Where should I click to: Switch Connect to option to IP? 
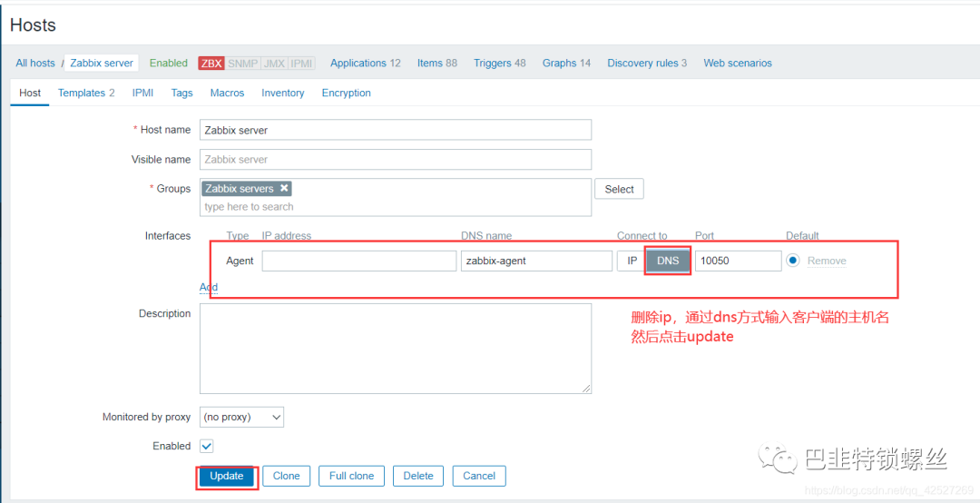click(x=632, y=261)
